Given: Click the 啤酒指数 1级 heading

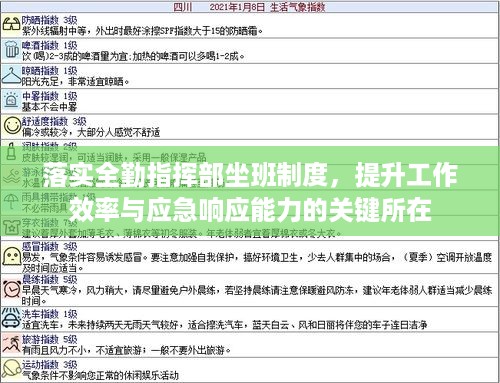Looking at the screenshot, I should (x=49, y=45).
